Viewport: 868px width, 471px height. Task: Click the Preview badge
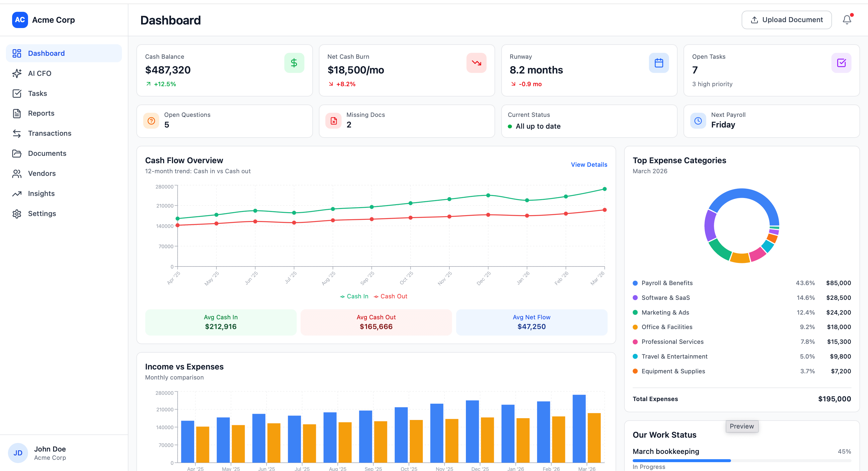click(742, 426)
